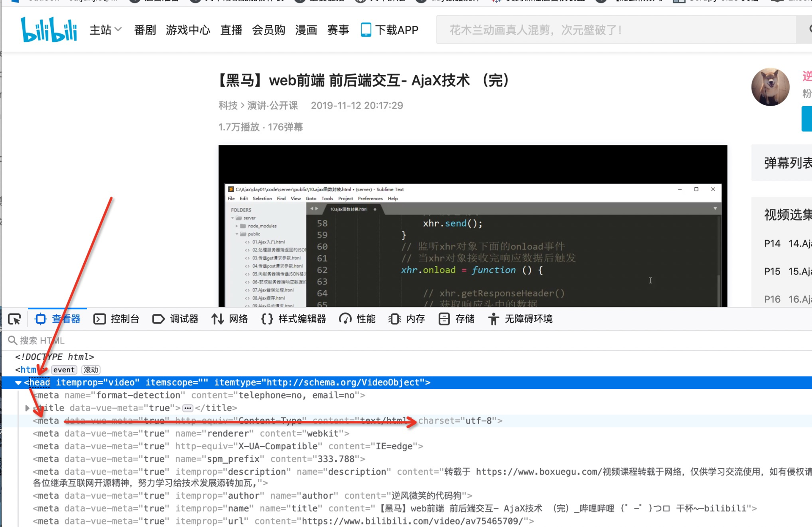Screen dimensions: 812x527
Task: Select the meta author node
Action: point(253,495)
